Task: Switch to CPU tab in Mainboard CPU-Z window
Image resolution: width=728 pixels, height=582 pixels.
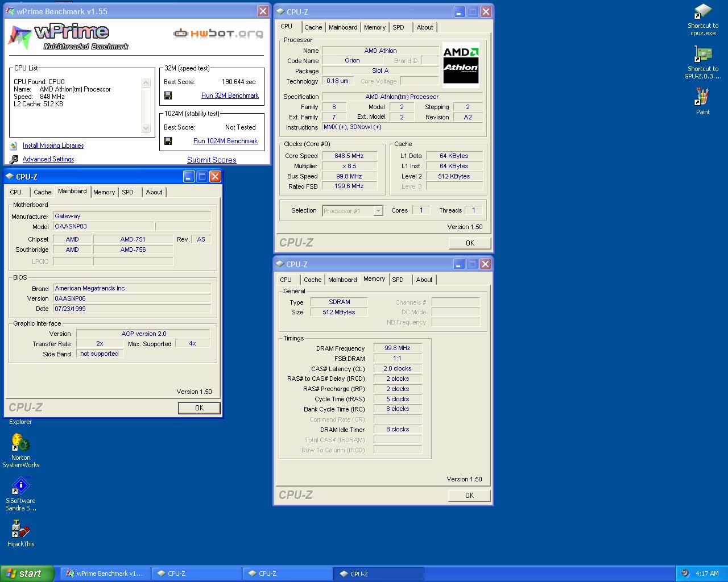Action: pyautogui.click(x=16, y=192)
